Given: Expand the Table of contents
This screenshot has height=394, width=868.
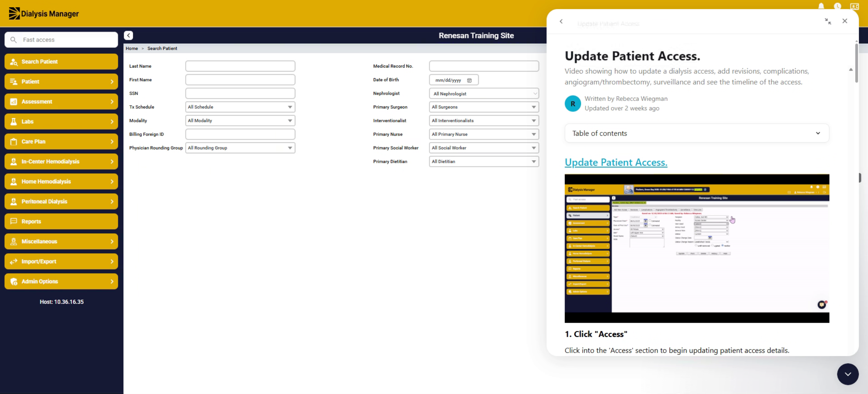Looking at the screenshot, I should (x=697, y=134).
